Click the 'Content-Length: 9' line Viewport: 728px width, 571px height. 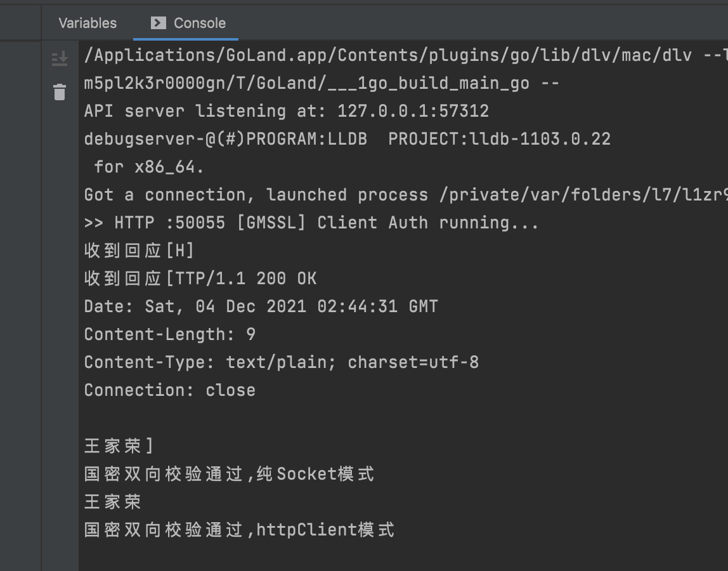[x=170, y=334]
